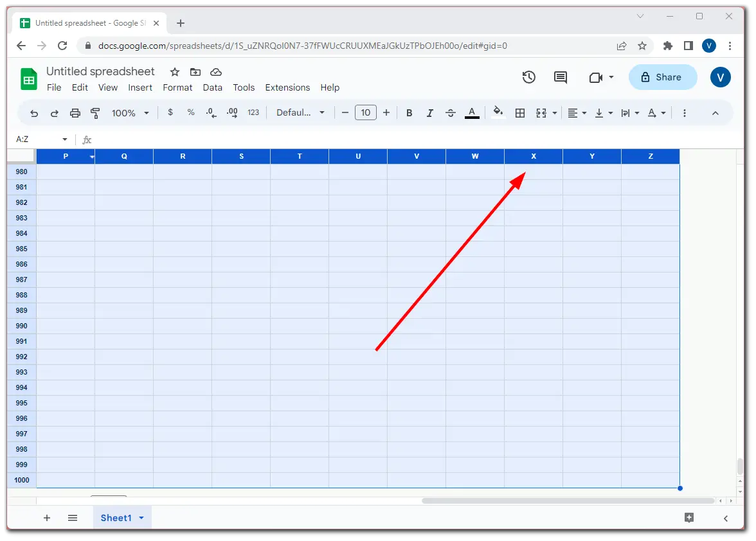Apply percent format to selection
756x541 pixels.
[190, 112]
